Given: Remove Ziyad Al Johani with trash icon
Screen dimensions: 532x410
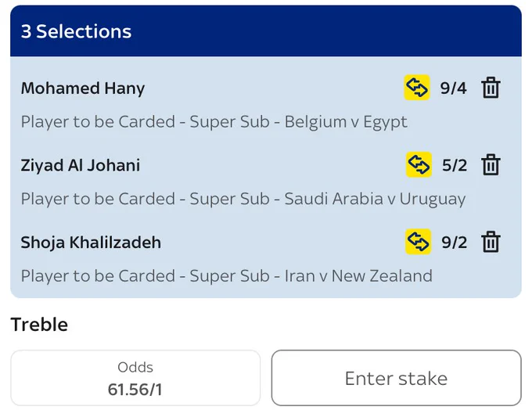Looking at the screenshot, I should coord(491,164).
